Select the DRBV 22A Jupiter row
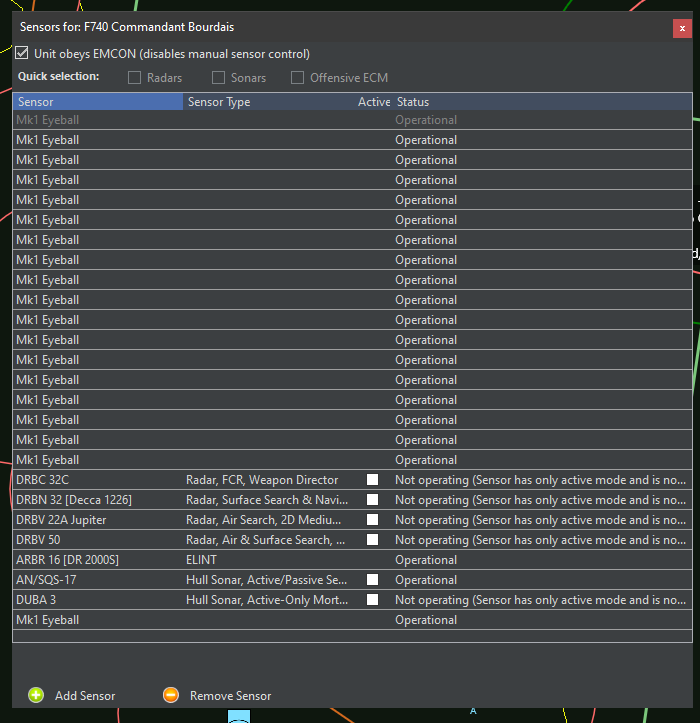700x723 pixels. point(352,520)
